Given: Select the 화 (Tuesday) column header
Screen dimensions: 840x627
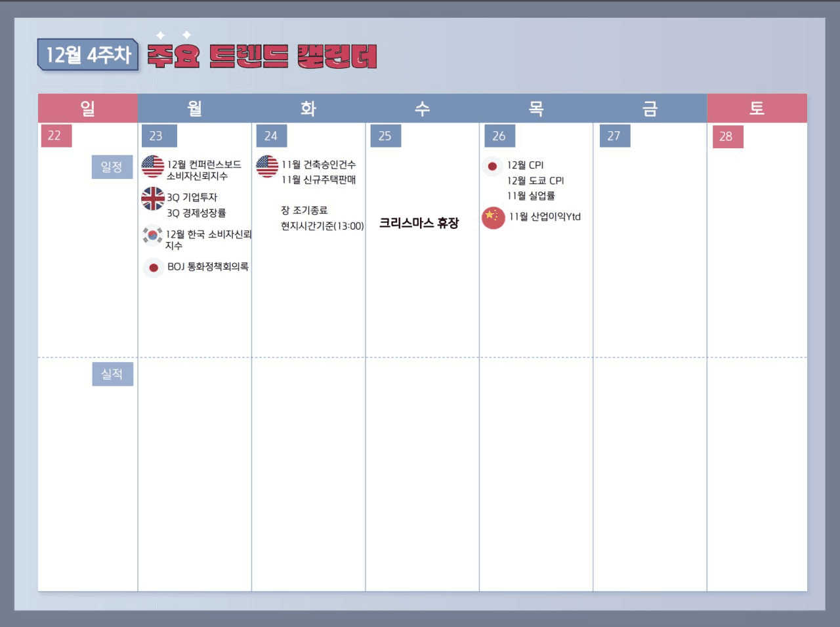Looking at the screenshot, I should coord(308,108).
